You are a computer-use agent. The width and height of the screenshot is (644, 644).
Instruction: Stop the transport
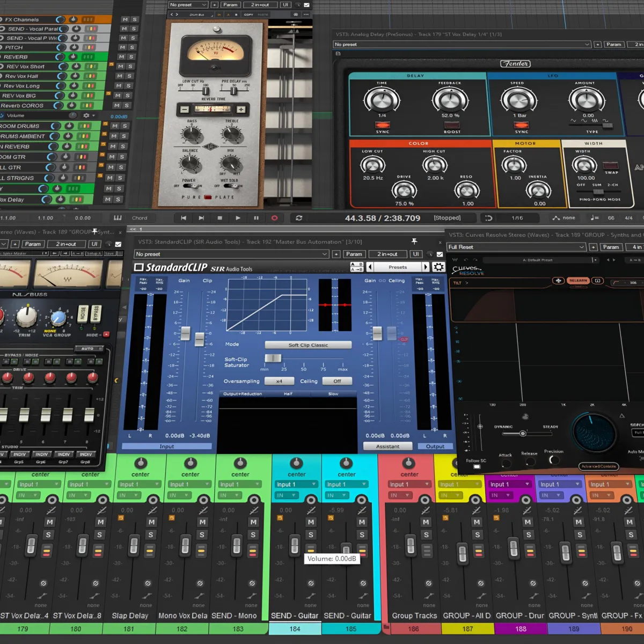[x=219, y=218]
